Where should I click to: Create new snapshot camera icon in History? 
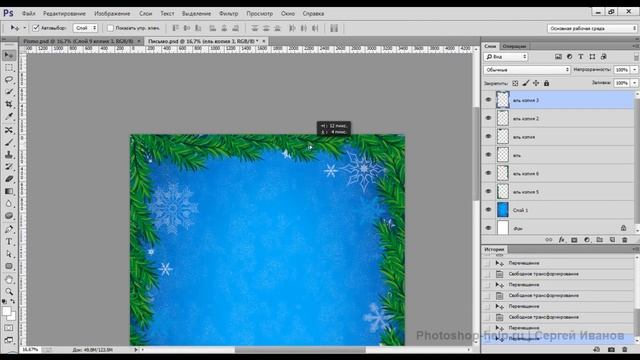[611, 350]
